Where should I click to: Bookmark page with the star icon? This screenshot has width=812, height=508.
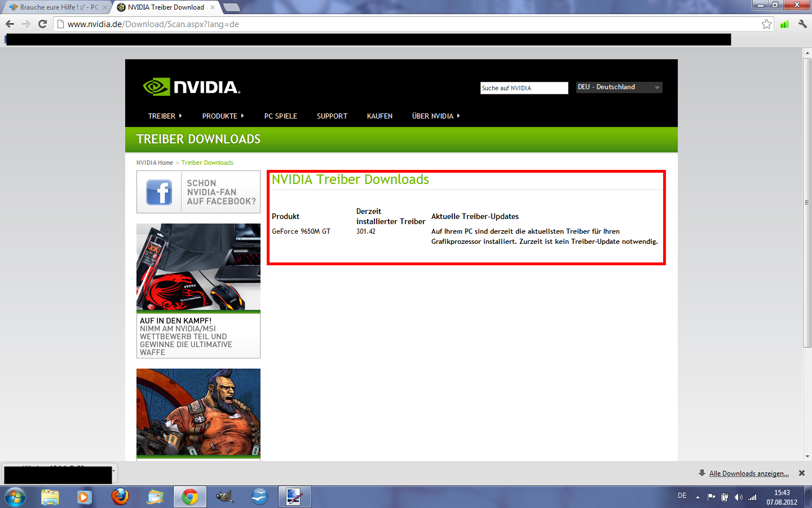(766, 24)
